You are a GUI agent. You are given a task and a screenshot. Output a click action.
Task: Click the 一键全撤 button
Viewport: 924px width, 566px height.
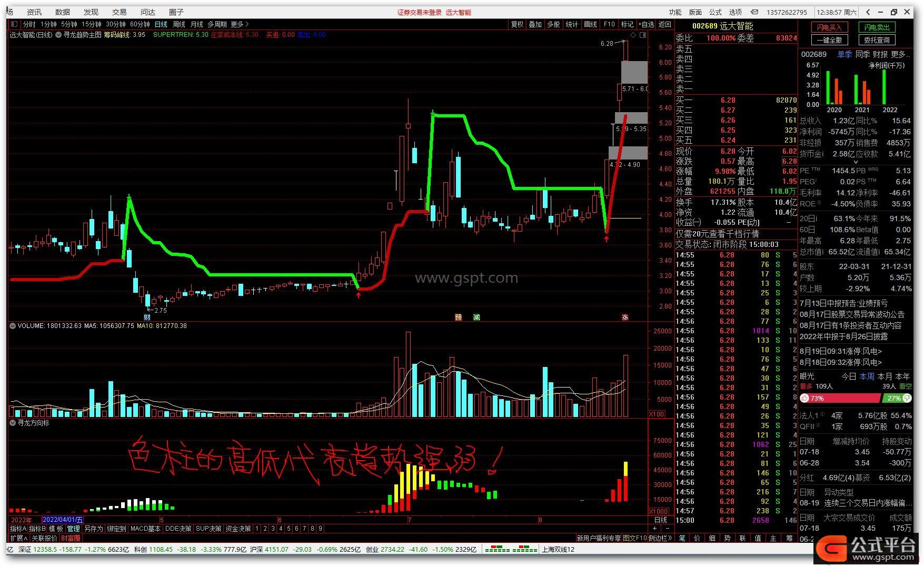[x=830, y=40]
